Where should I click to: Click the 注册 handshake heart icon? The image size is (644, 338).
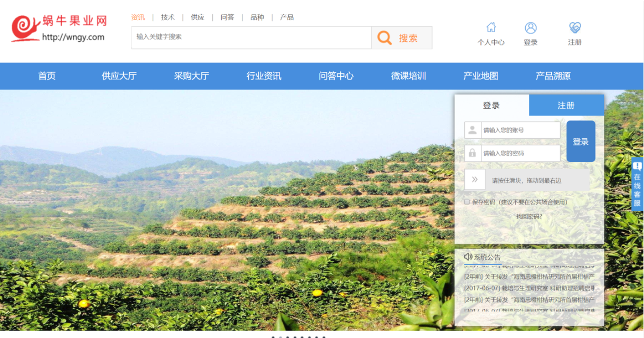click(x=575, y=28)
